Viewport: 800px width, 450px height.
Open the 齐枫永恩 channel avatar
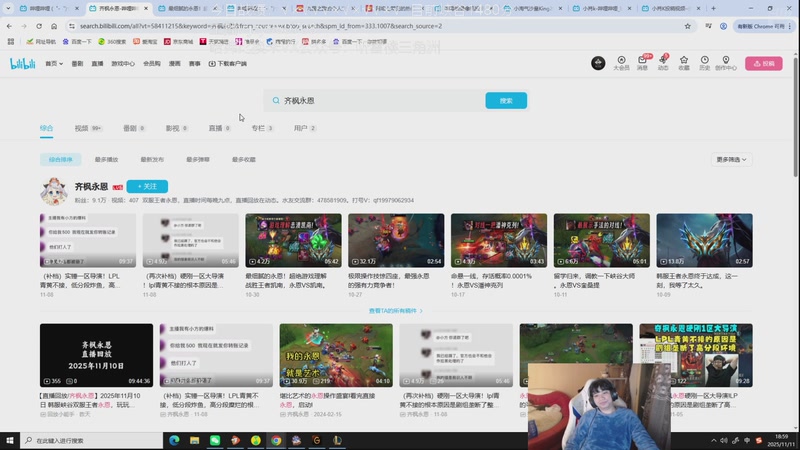[x=54, y=191]
